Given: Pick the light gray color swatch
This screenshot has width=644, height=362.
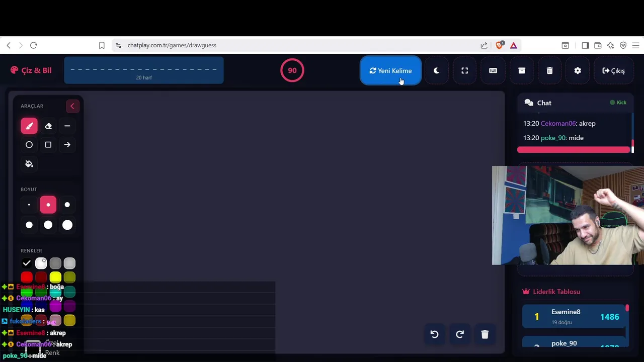Looking at the screenshot, I should [x=69, y=263].
